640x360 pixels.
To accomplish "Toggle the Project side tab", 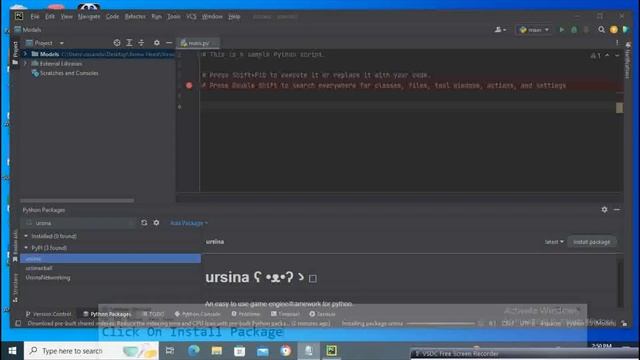I will [15, 53].
